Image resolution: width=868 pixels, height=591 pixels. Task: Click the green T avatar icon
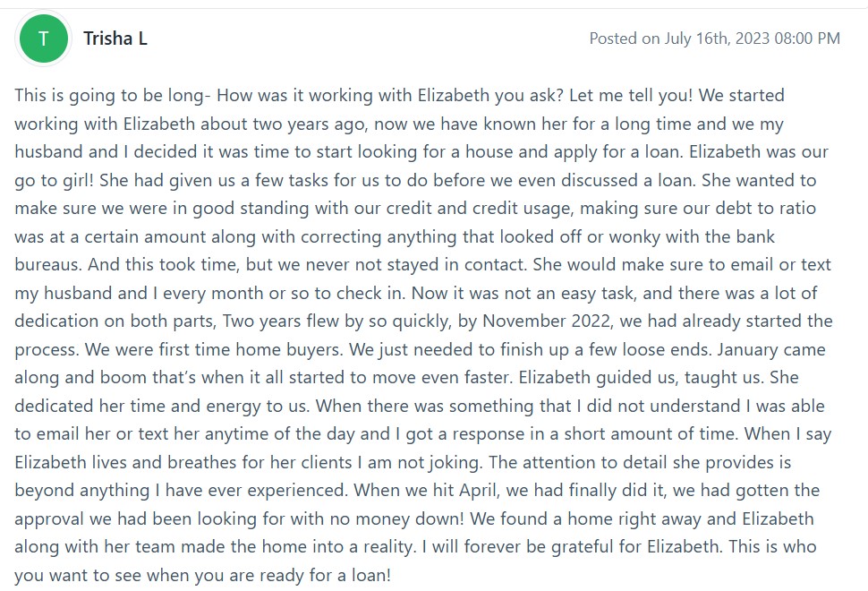(44, 39)
